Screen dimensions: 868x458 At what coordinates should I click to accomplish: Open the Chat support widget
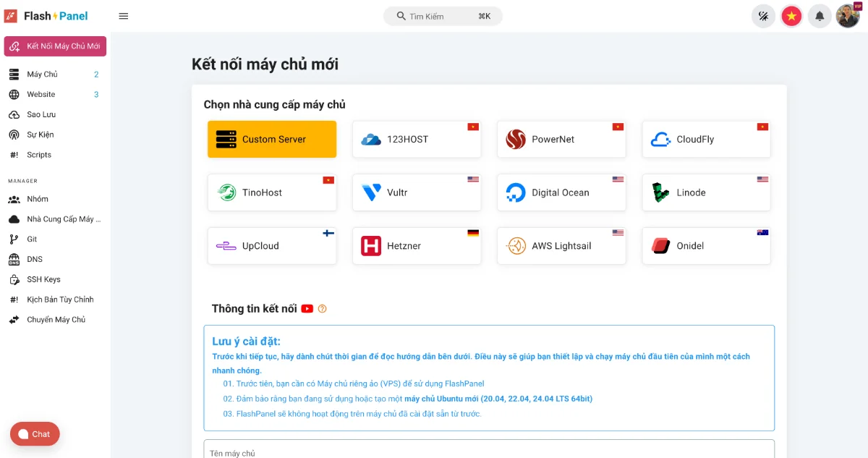34,434
